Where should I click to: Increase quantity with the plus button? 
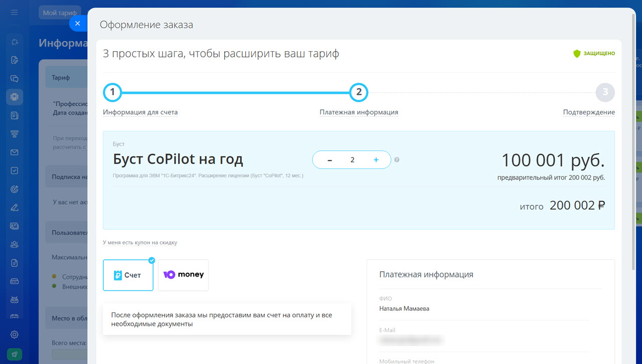point(376,160)
